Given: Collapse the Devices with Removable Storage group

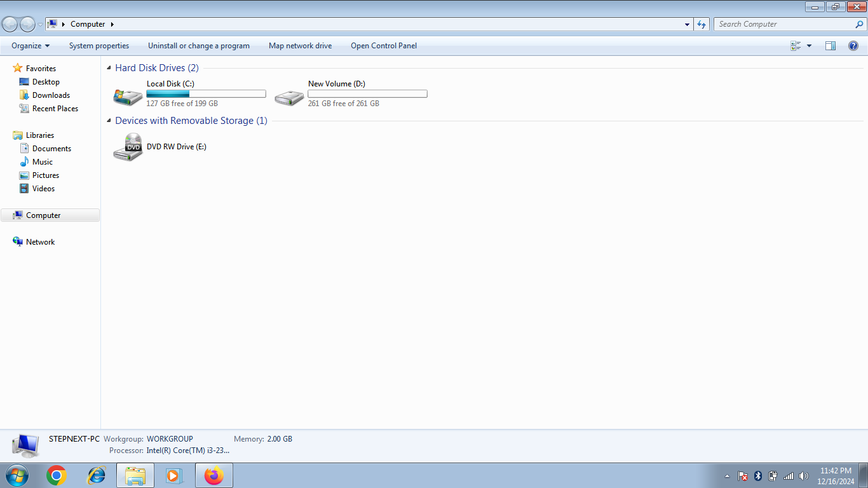Looking at the screenshot, I should [109, 121].
